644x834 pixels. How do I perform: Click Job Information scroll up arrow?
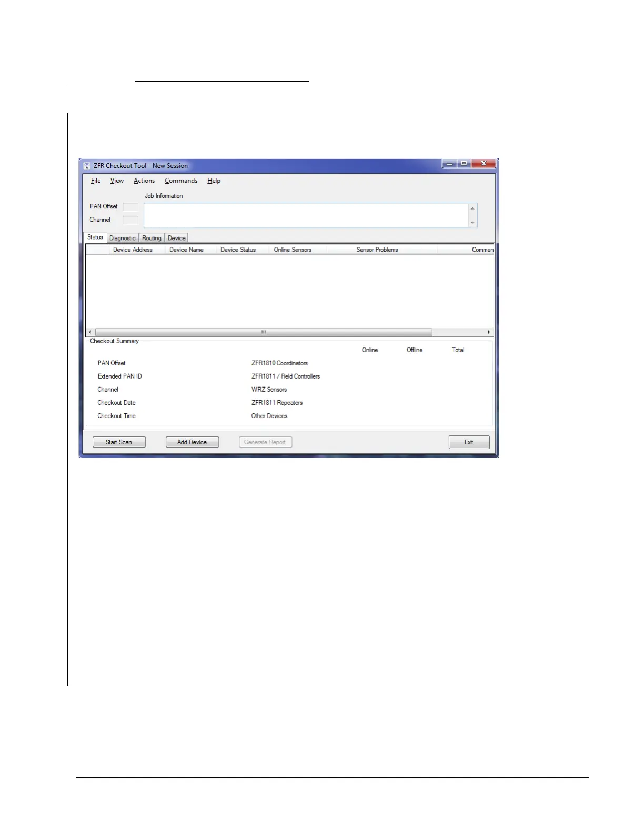pyautogui.click(x=472, y=208)
